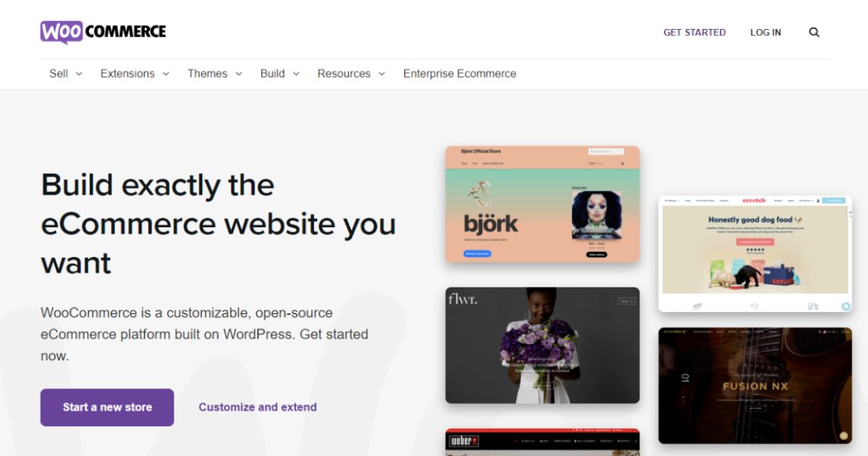Open the flwr florist site preview
This screenshot has height=456, width=868.
tap(542, 344)
